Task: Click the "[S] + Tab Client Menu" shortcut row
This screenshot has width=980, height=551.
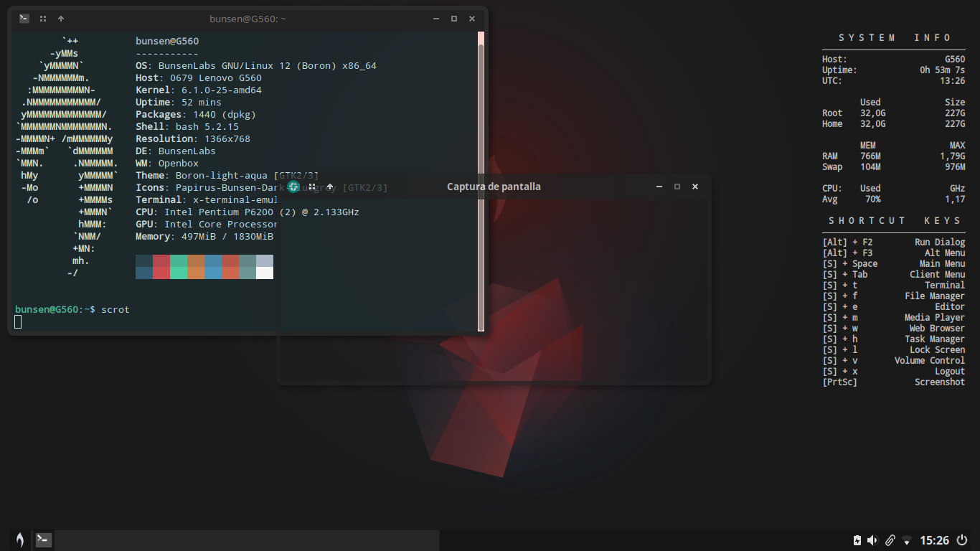Action: click(x=893, y=275)
